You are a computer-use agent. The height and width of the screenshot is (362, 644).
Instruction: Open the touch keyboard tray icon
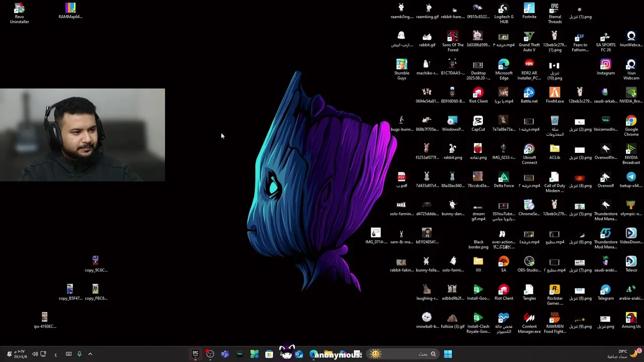tap(68, 354)
